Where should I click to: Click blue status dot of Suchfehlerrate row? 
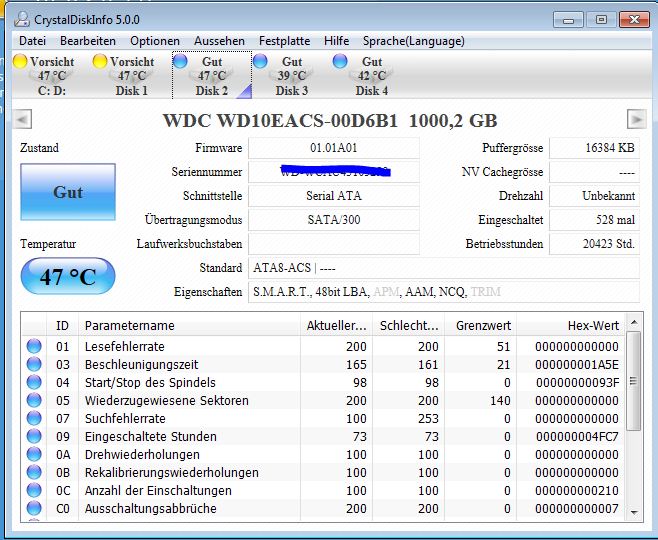pos(34,418)
